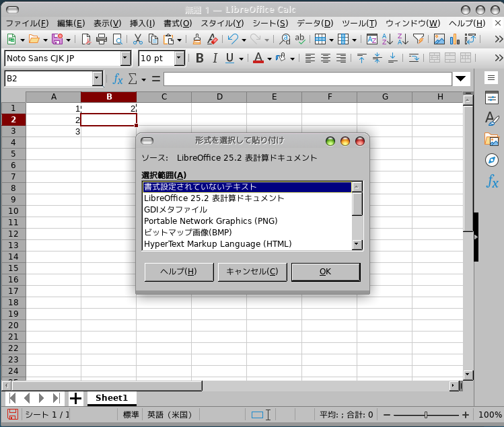Toggle Italic formatting
The width and height of the screenshot is (504, 427).
pos(215,58)
